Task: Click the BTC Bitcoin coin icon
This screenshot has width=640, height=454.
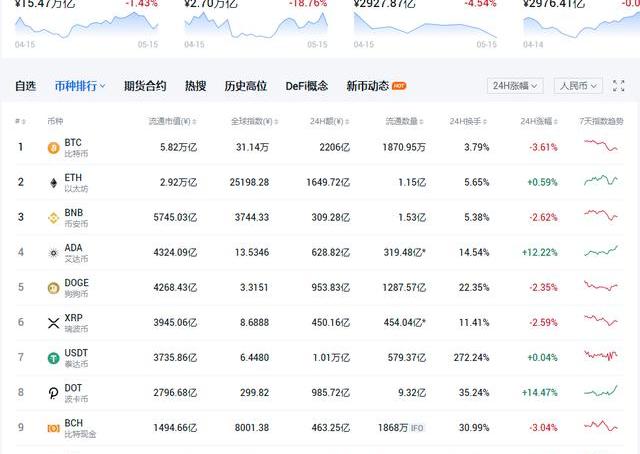Action: [53, 148]
